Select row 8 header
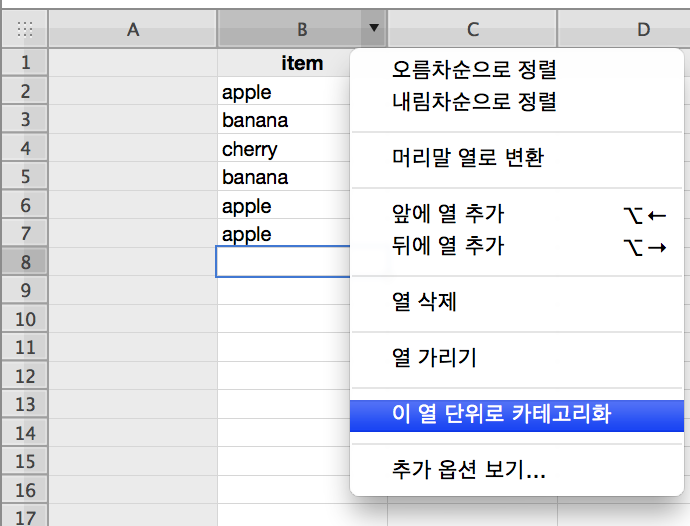 pos(25,262)
